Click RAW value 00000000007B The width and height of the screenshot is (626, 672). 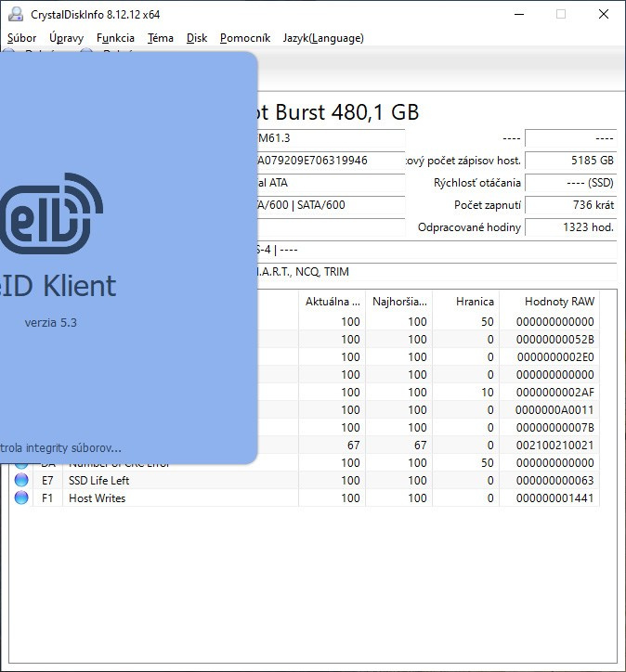555,427
